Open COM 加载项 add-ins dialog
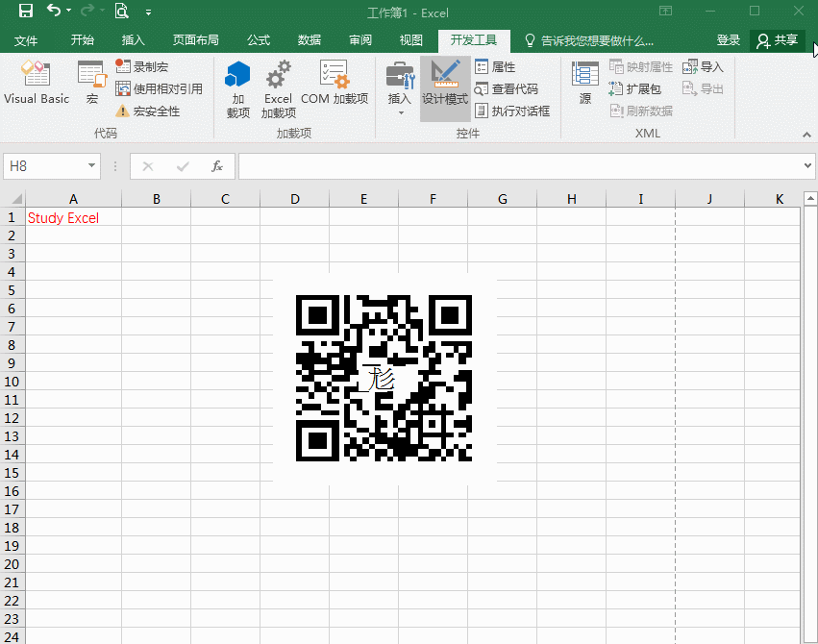Screen dimensions: 818x644 [x=335, y=82]
